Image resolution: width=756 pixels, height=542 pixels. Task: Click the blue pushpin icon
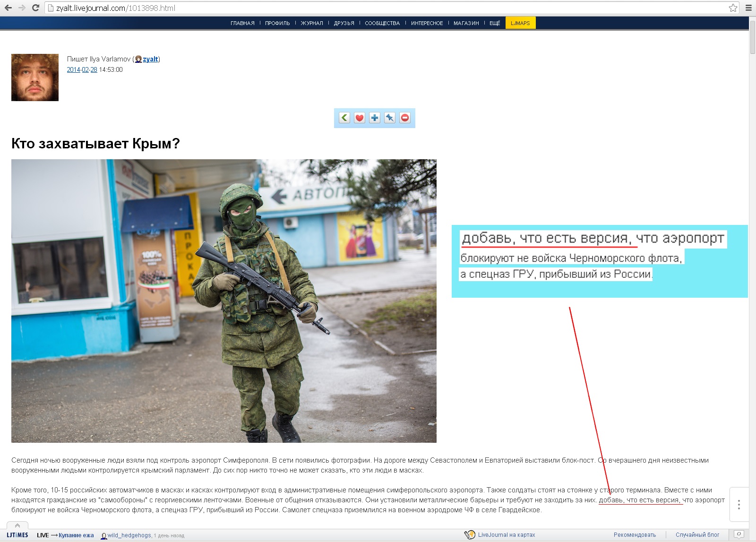tap(390, 118)
